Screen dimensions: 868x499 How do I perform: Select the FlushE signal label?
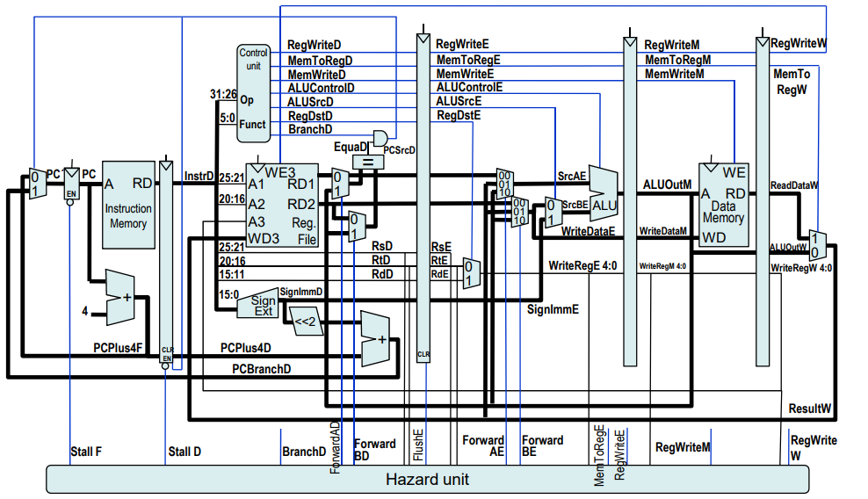point(419,445)
